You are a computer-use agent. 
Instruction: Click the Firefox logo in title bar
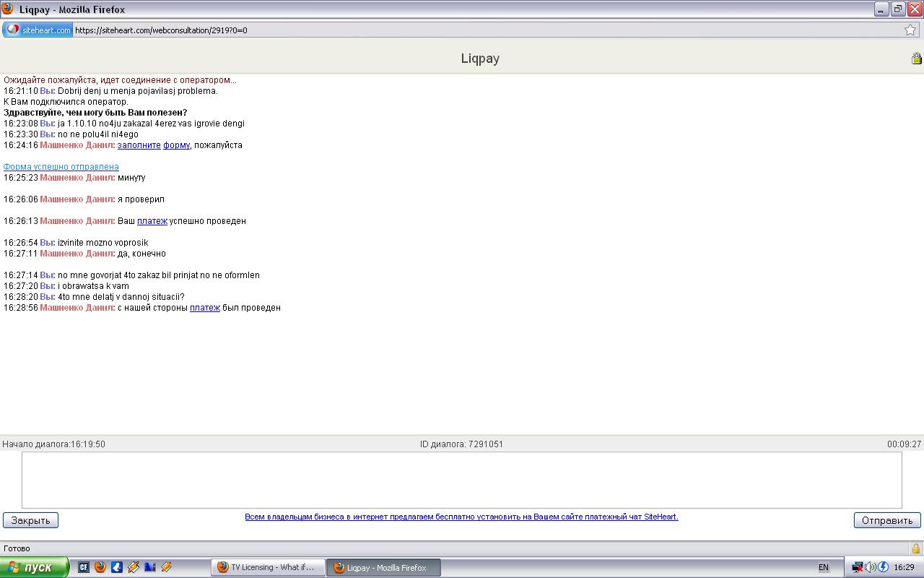[x=7, y=9]
